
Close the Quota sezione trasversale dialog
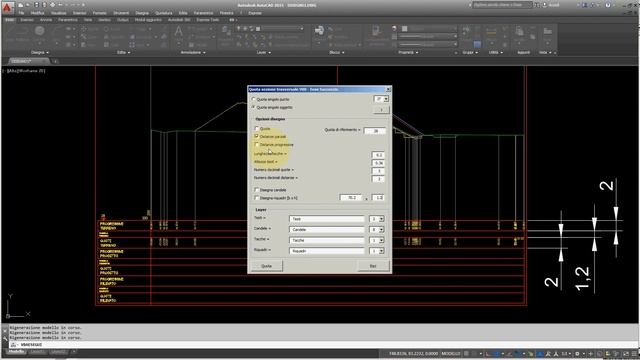pos(388,89)
